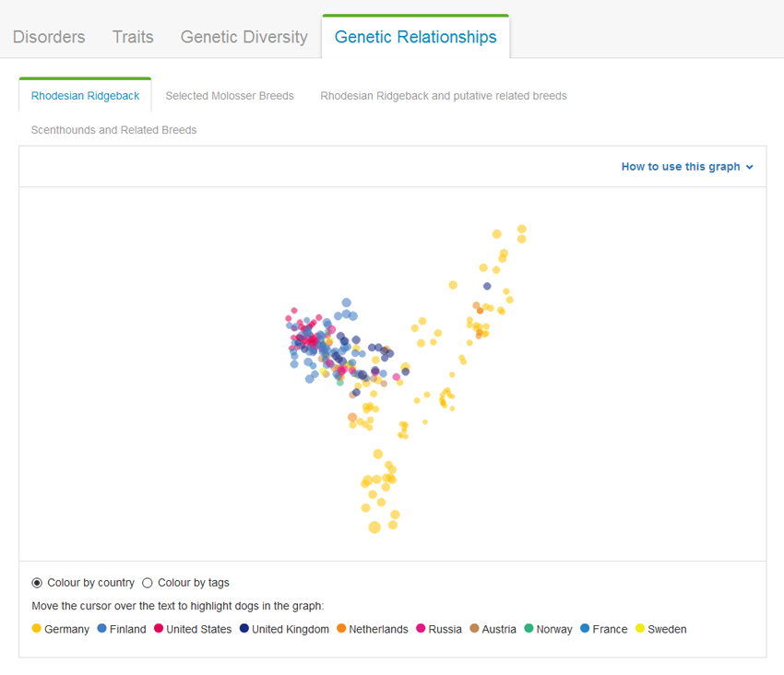Expand the How to use this graph section
Viewport: 784px width, 675px height.
[681, 167]
